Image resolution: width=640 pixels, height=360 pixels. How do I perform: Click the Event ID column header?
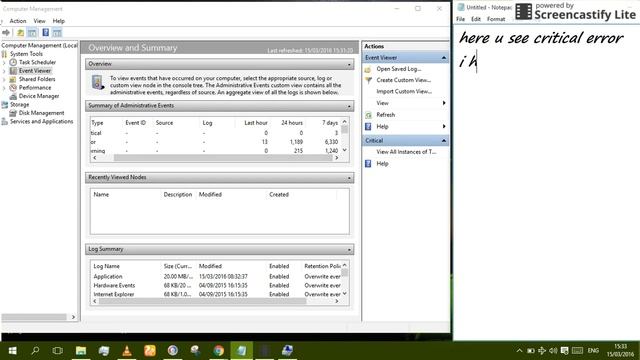[x=136, y=123]
